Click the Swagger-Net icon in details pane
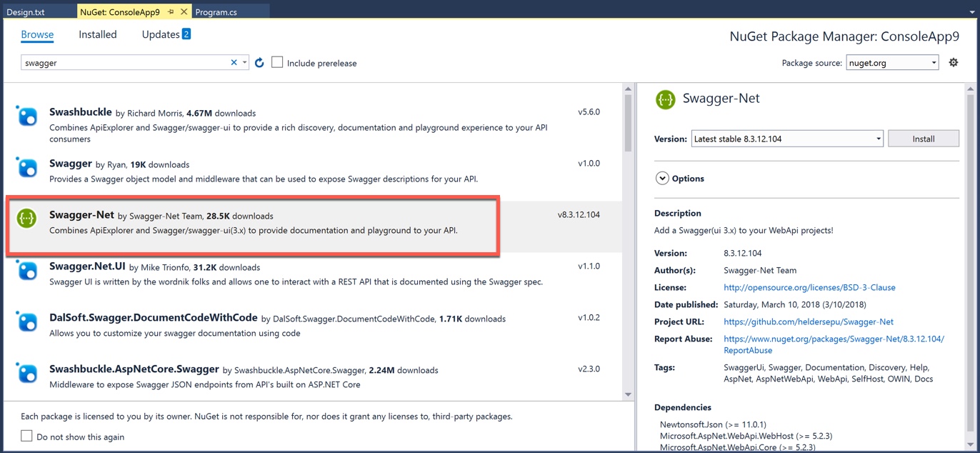This screenshot has width=980, height=453. click(666, 99)
